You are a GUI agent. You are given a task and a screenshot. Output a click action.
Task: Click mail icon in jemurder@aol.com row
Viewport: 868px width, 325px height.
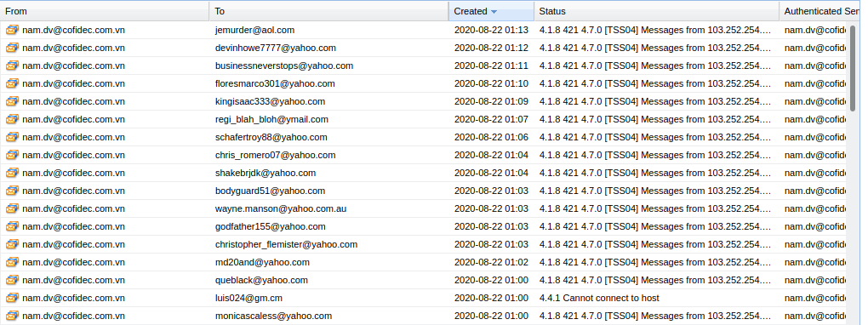[12, 30]
